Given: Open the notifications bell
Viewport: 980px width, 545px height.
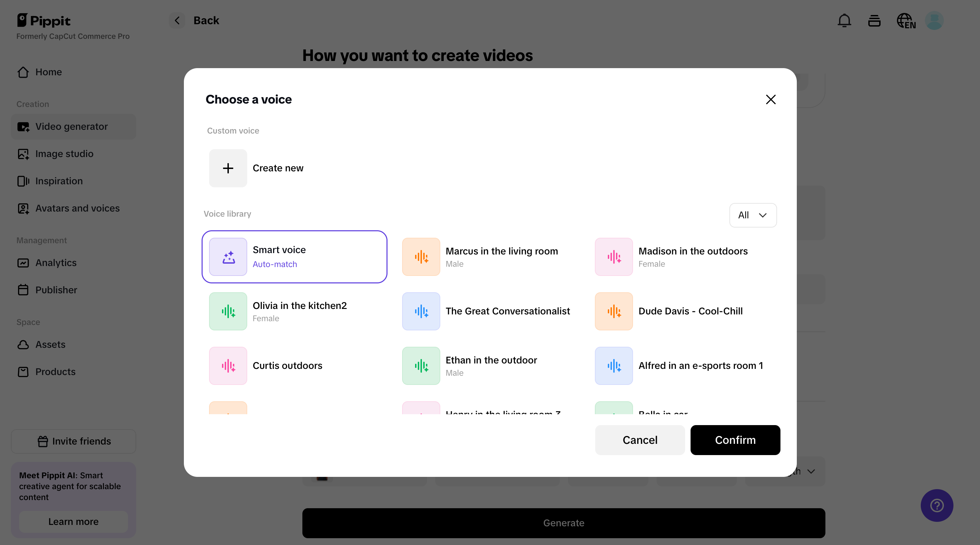Looking at the screenshot, I should point(844,20).
